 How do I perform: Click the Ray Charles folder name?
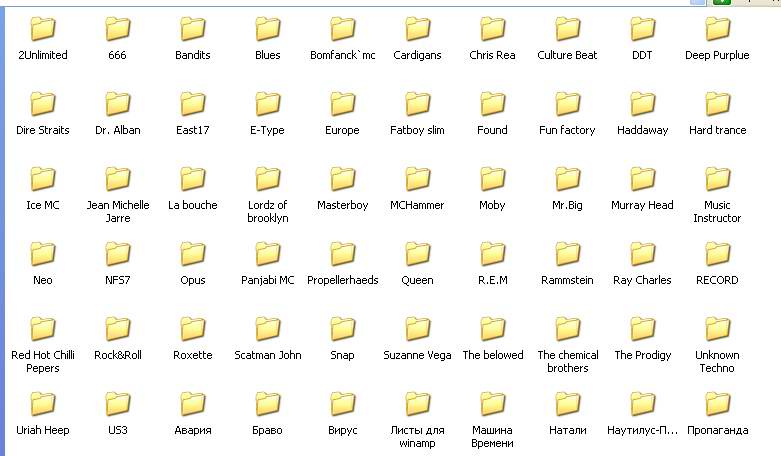tap(643, 281)
